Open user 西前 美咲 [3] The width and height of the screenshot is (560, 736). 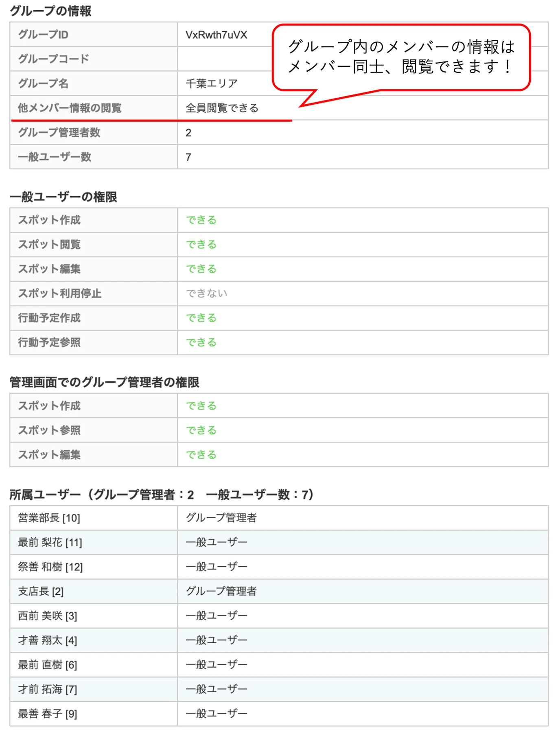pyautogui.click(x=47, y=616)
